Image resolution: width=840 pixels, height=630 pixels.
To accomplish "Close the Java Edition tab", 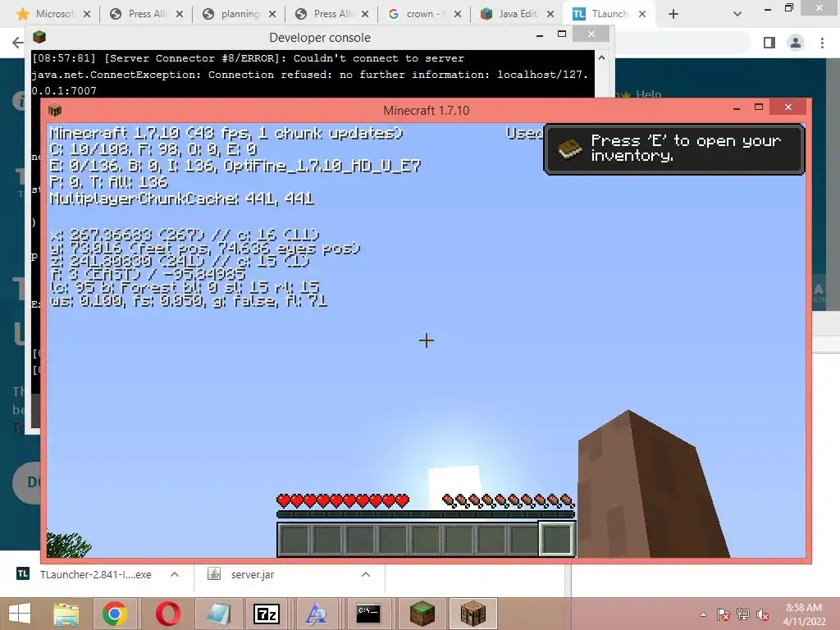I will pos(550,14).
